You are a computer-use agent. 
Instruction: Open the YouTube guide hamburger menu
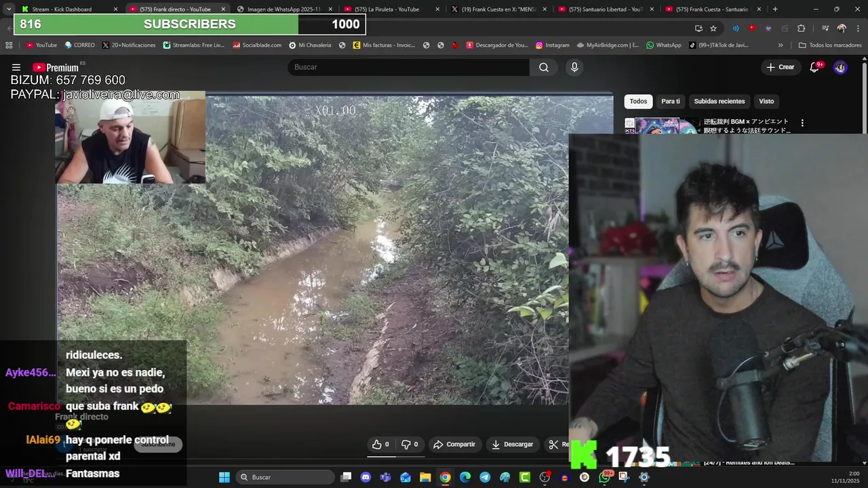(x=16, y=67)
